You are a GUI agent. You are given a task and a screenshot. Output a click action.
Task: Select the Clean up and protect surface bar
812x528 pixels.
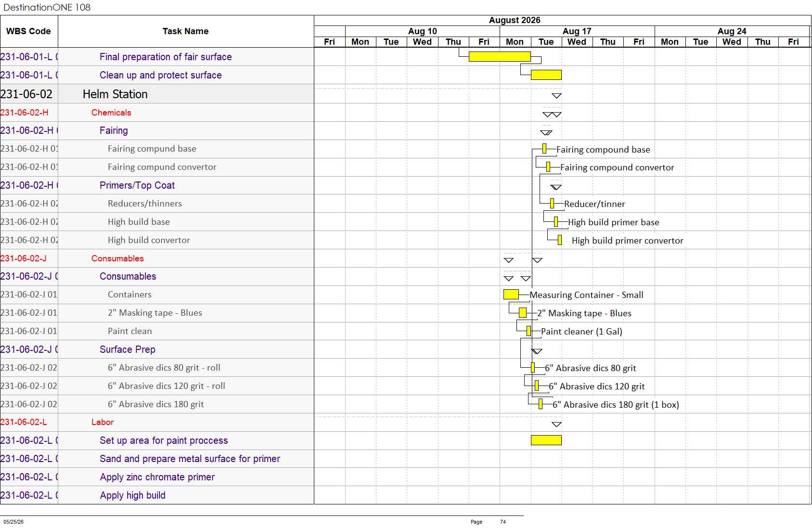(546, 75)
